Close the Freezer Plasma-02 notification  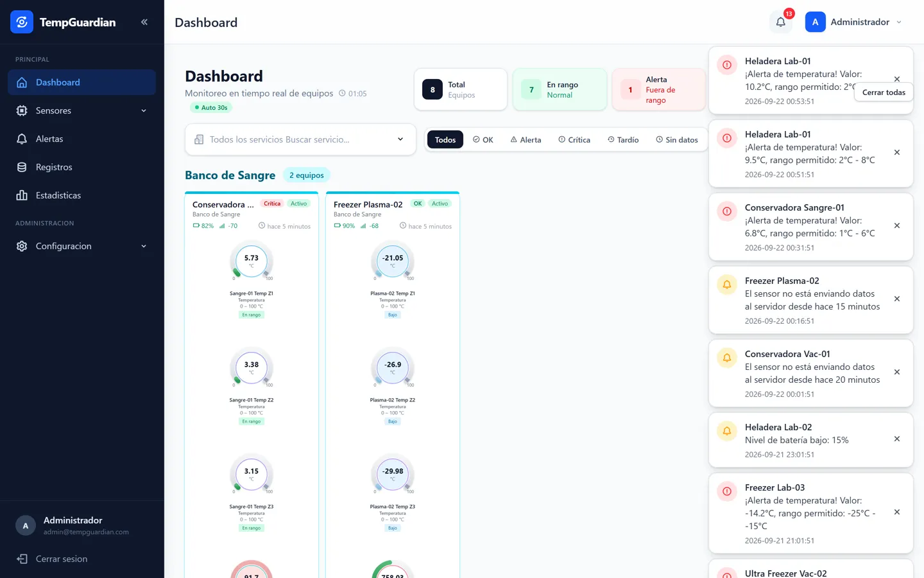897,299
